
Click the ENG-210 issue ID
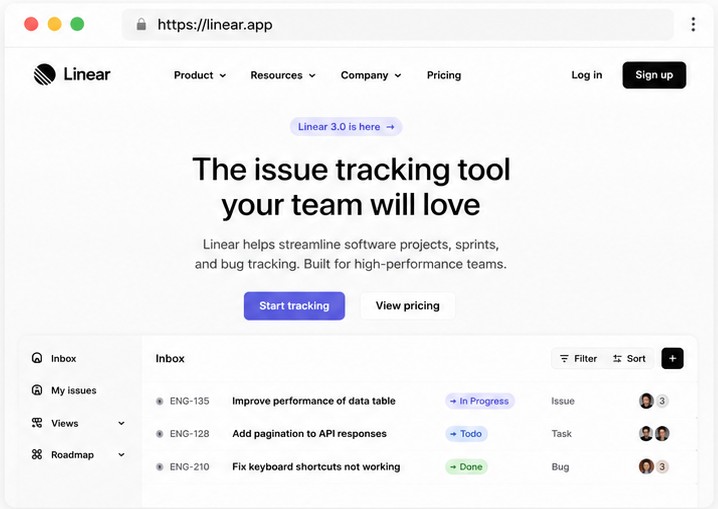[x=190, y=467]
